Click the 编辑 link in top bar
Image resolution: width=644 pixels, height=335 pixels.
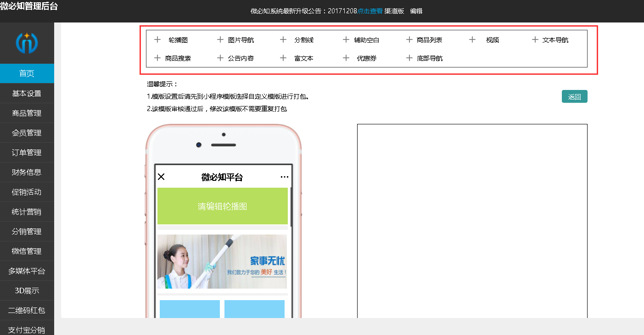tap(416, 11)
